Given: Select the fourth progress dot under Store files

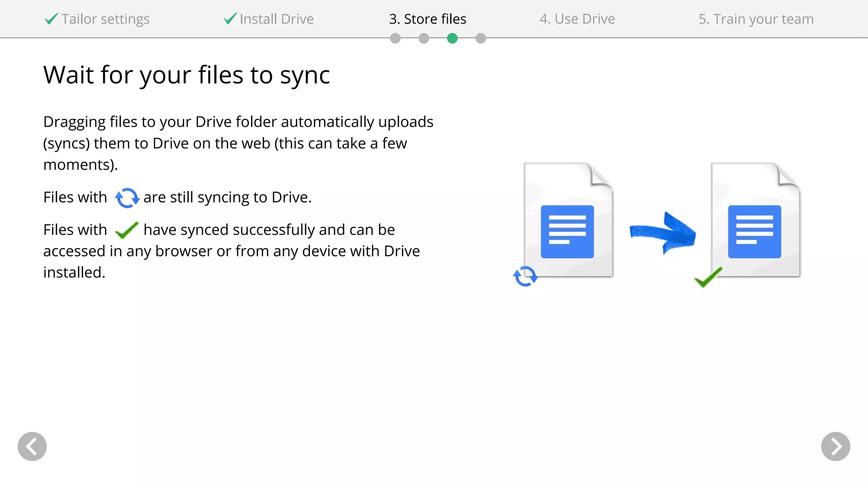Looking at the screenshot, I should 481,39.
